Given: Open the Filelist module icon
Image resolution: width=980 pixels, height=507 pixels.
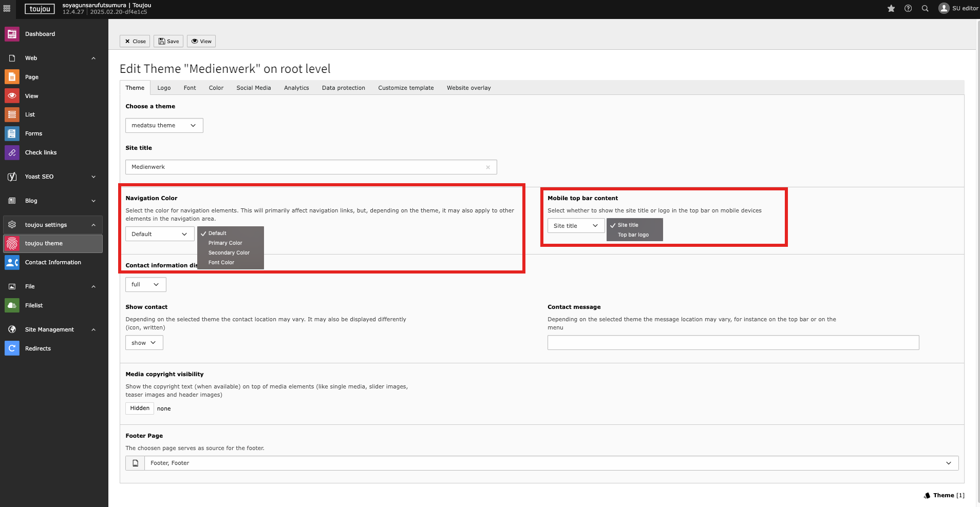Looking at the screenshot, I should click(x=12, y=305).
